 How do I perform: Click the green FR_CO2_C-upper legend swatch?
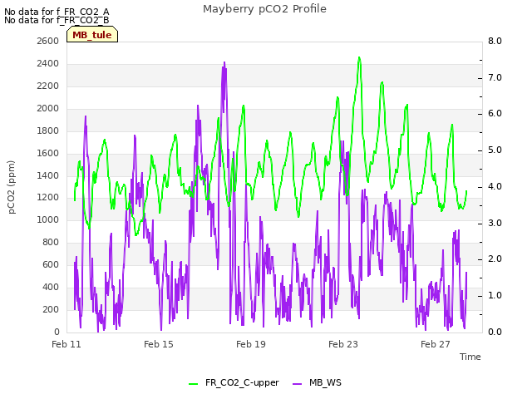click(x=193, y=384)
